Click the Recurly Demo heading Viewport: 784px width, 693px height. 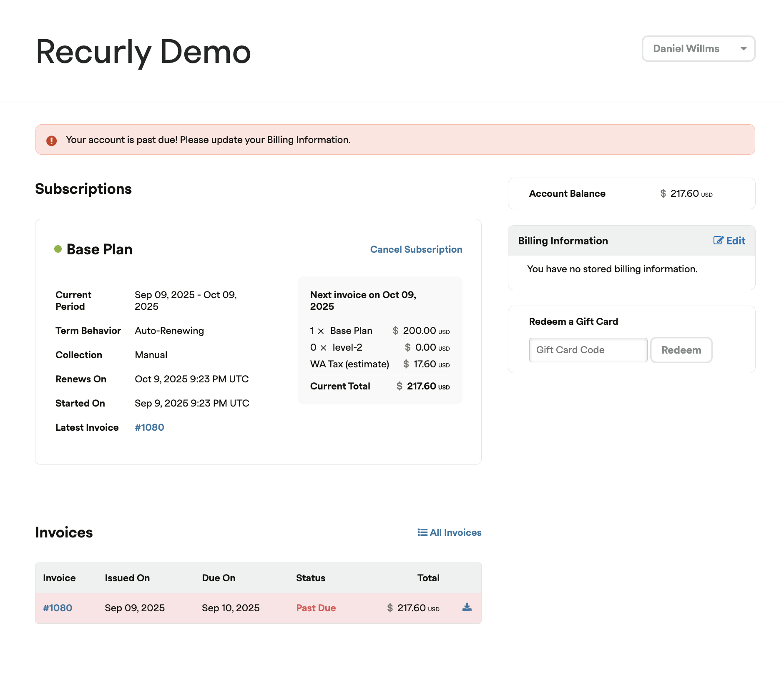coord(143,52)
